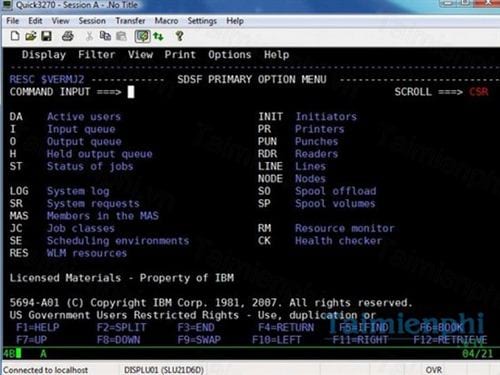Click F10=LEFT function key label
500x375 pixels.
(277, 340)
